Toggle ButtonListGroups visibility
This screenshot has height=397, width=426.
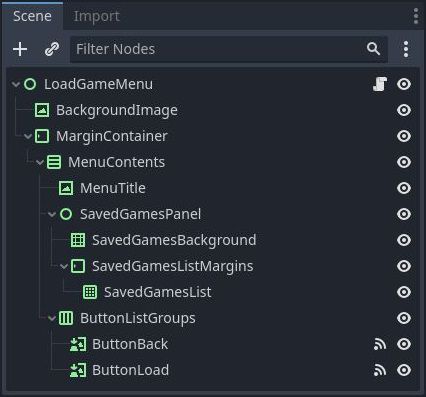[x=404, y=318]
